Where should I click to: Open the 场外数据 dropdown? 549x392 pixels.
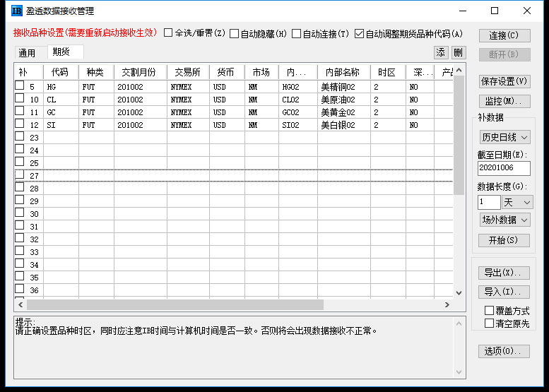click(504, 220)
